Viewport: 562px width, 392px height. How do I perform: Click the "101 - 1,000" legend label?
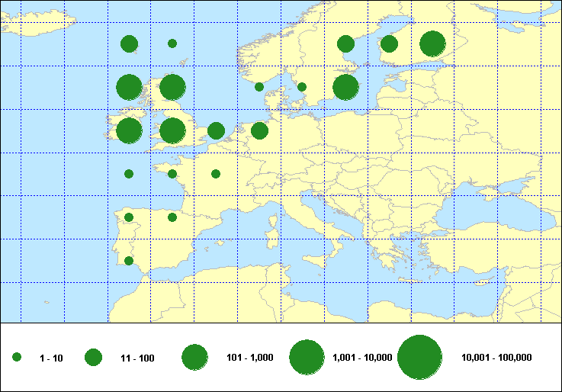(249, 357)
